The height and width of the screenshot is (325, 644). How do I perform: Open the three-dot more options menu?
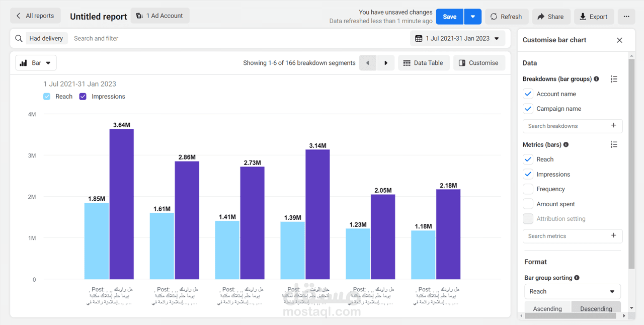pos(626,17)
